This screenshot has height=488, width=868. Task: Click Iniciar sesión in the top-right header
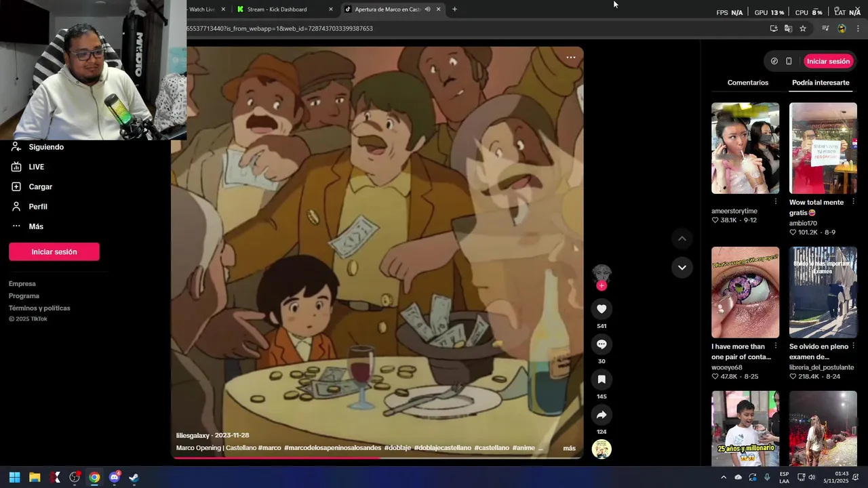point(828,61)
